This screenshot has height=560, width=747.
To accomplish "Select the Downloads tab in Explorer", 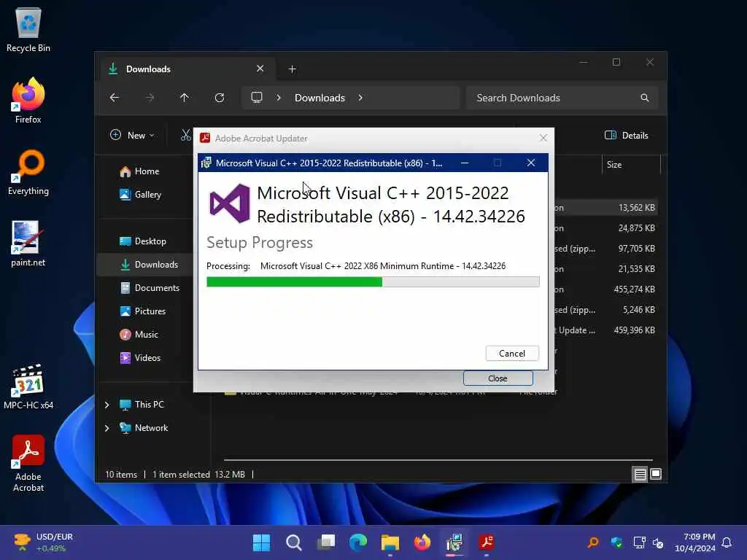I will (186, 69).
